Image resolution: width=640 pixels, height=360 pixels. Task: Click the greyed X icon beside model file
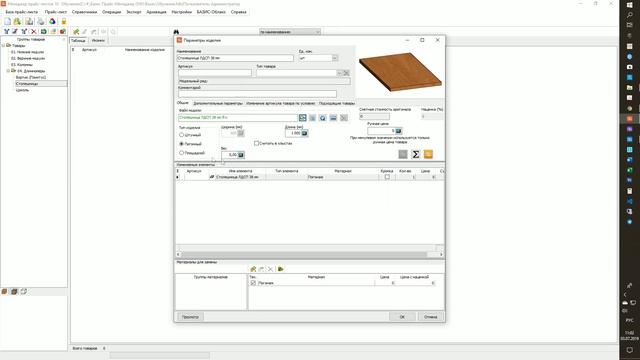pyautogui.click(x=344, y=118)
